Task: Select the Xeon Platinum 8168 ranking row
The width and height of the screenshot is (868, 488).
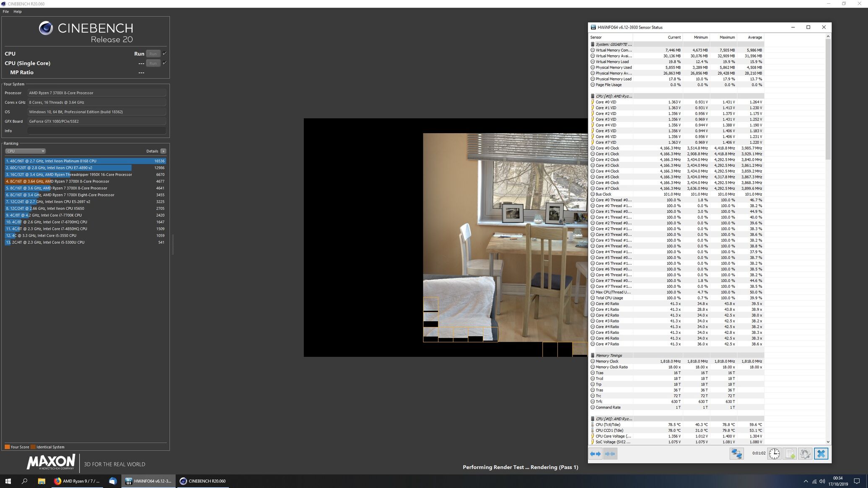Action: (85, 161)
